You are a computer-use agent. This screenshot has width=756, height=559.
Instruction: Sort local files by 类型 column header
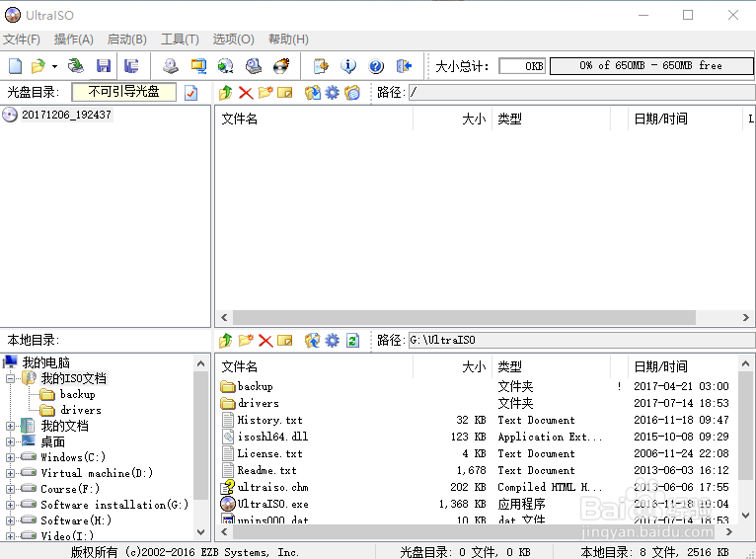(x=551, y=367)
